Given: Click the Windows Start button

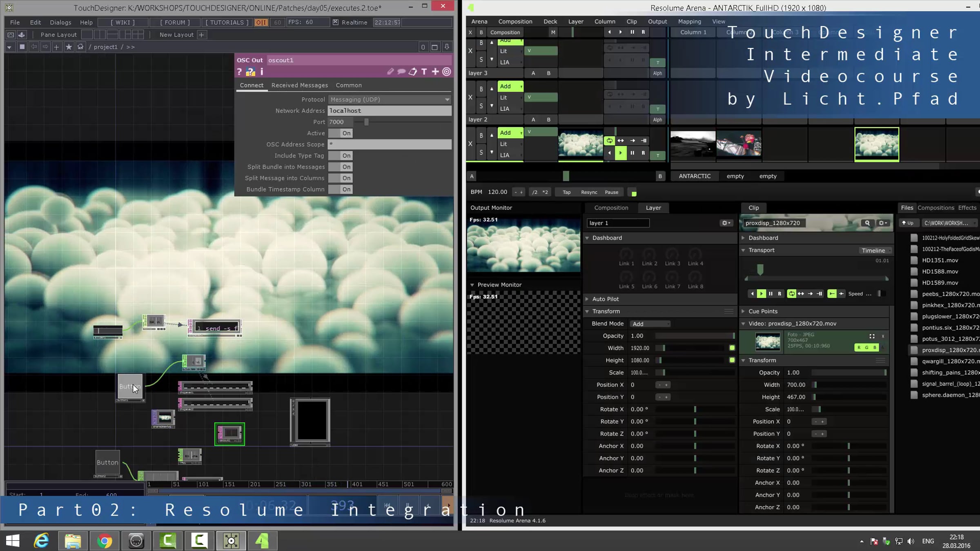Looking at the screenshot, I should pyautogui.click(x=13, y=541).
